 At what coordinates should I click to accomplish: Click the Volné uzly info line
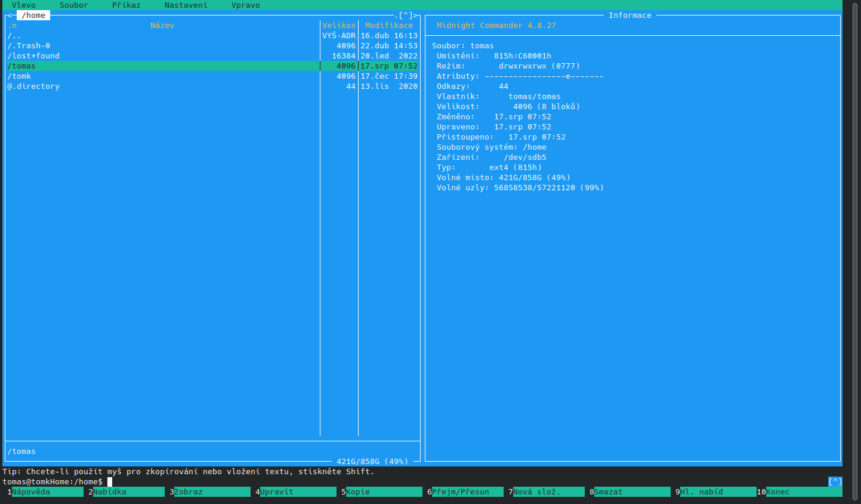point(520,188)
